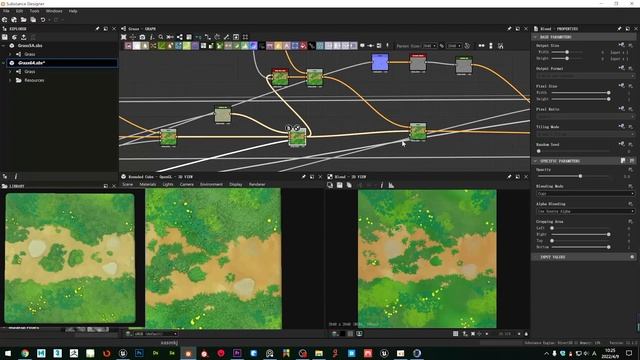This screenshot has width=640, height=360.
Task: Click the graph camera snapshot icon
Action: tap(142, 37)
